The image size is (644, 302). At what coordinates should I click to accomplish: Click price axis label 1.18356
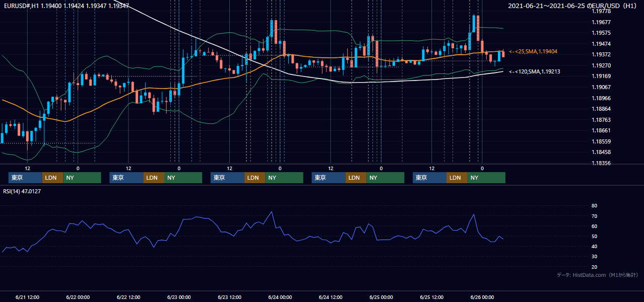(x=601, y=163)
